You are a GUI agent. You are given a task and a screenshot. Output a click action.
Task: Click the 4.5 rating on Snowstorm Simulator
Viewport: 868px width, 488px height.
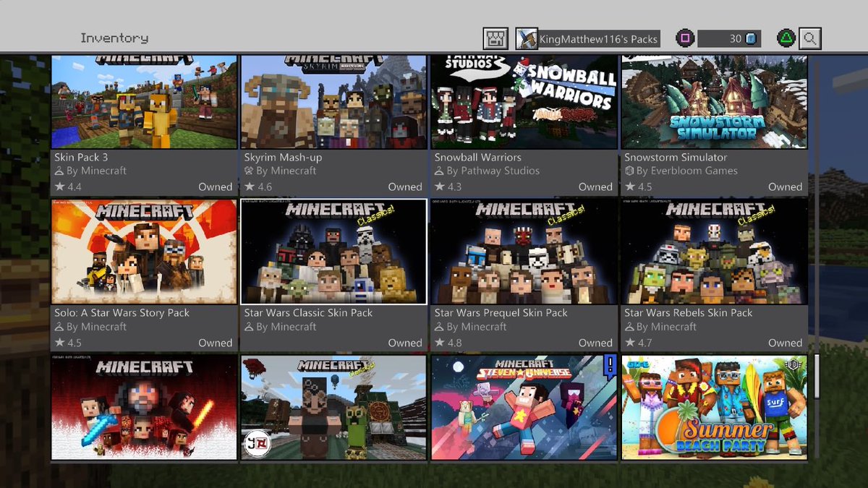pyautogui.click(x=644, y=187)
